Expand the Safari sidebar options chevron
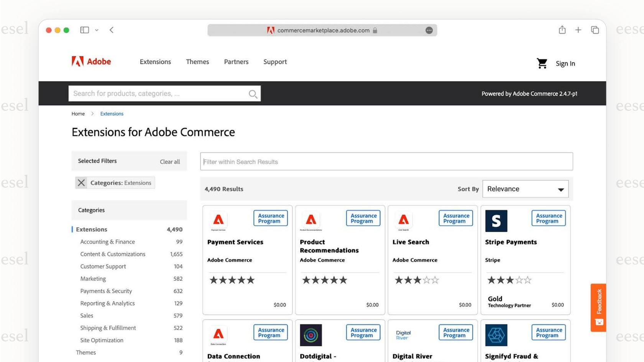644x362 pixels. coord(97,30)
